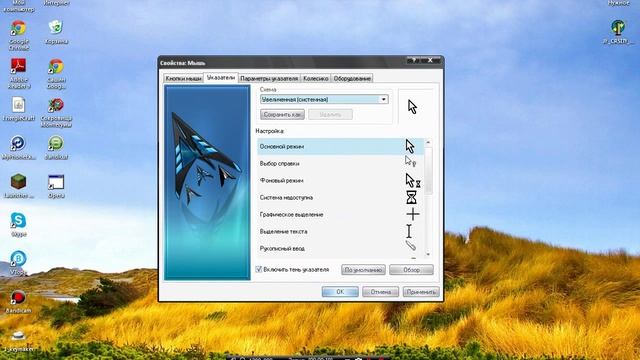
Task: Click the hourglass cursor in Система недоступна row
Action: click(411, 198)
